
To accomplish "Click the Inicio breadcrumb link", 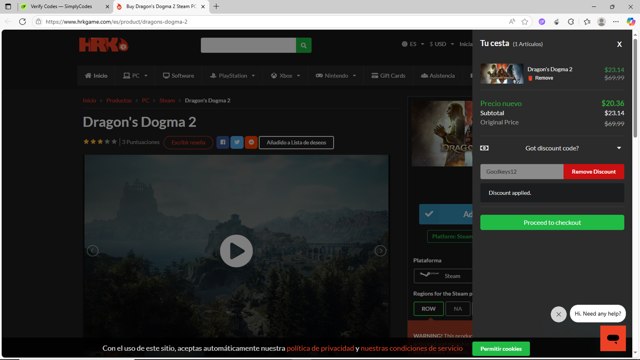I will [89, 100].
